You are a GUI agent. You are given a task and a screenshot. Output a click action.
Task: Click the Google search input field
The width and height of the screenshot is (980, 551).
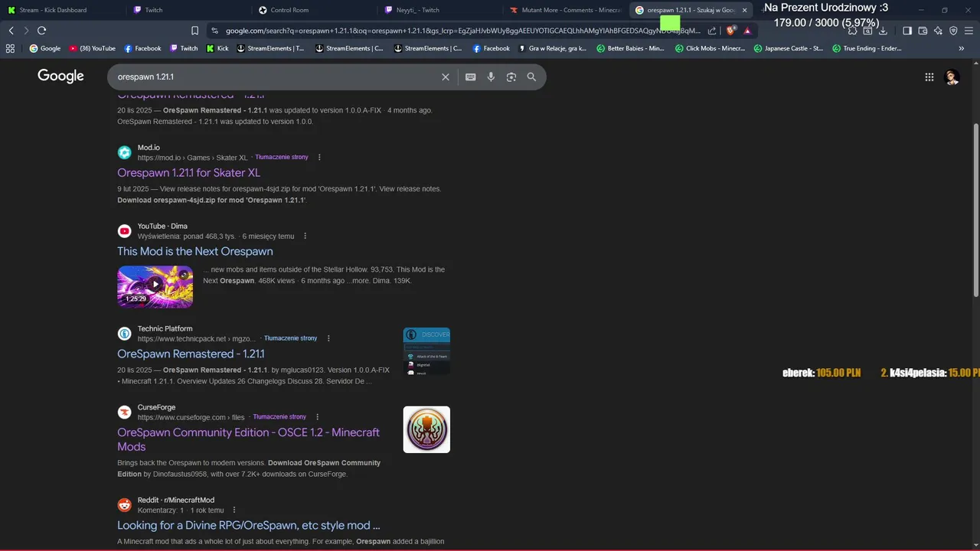(x=276, y=77)
